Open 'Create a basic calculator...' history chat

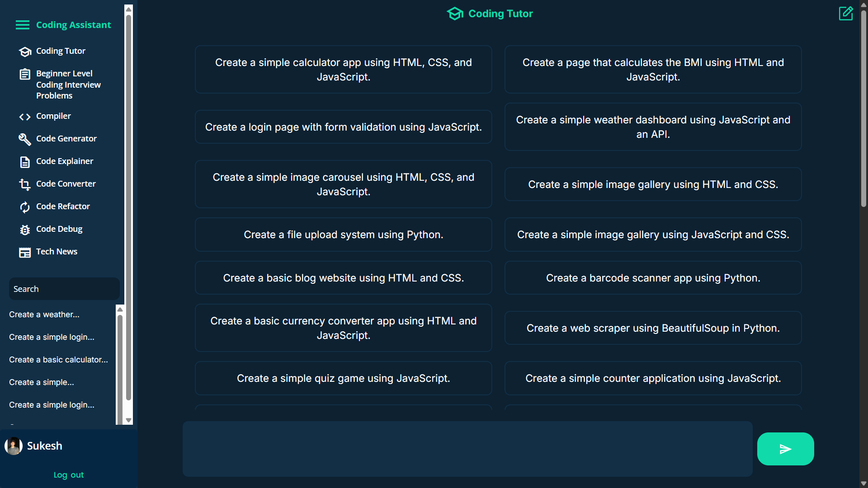click(x=58, y=360)
